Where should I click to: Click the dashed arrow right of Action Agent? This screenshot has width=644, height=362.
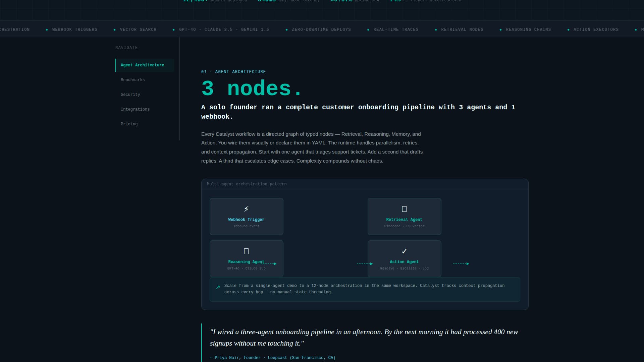(x=461, y=264)
